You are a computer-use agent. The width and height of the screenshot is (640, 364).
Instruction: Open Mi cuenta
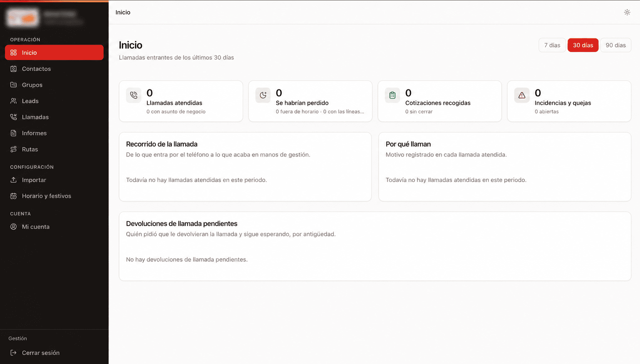[x=54, y=227]
